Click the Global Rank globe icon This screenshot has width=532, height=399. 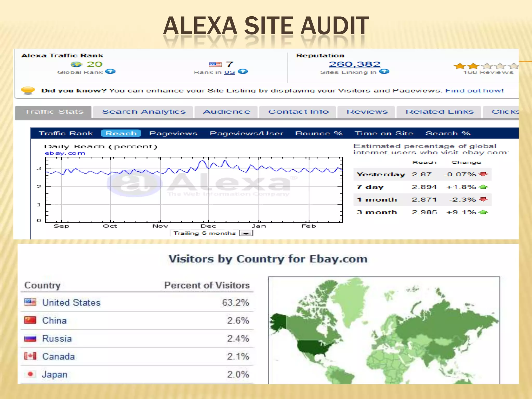(76, 64)
